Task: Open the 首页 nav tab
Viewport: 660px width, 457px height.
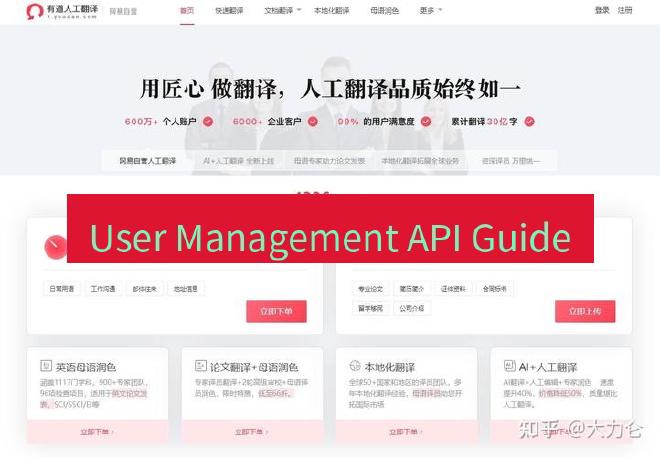Action: tap(187, 11)
